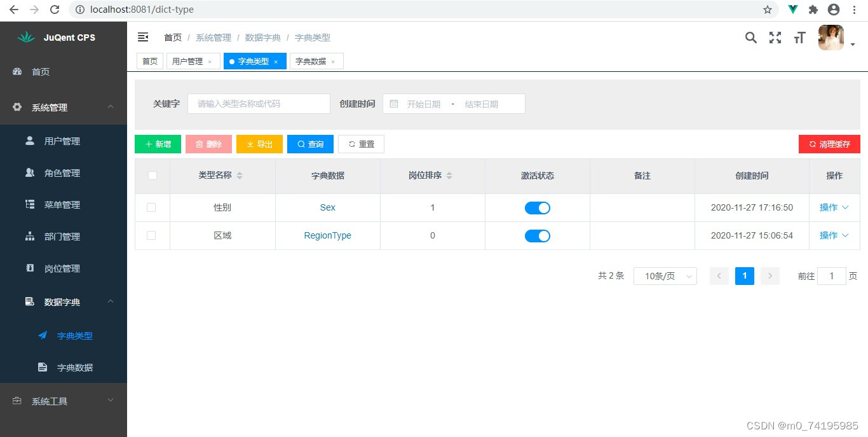This screenshot has height=437, width=868.
Task: Click pagination page 1
Action: (x=745, y=276)
